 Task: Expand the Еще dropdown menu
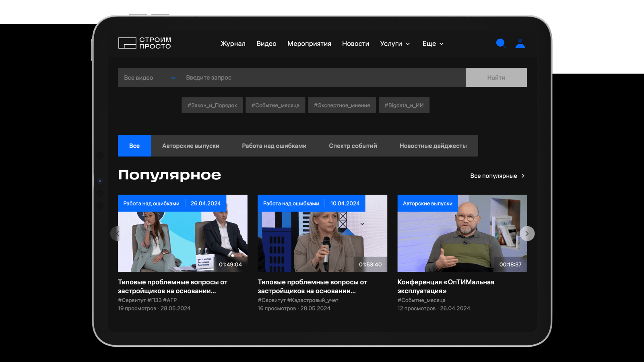[433, 44]
